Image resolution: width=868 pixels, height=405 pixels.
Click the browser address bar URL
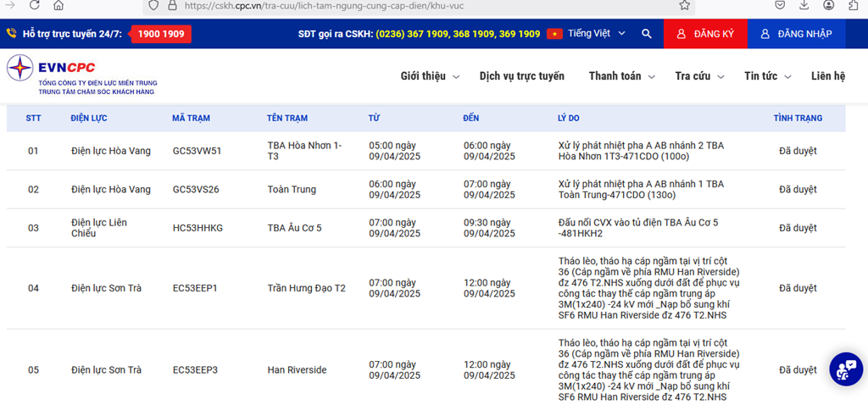339,5
